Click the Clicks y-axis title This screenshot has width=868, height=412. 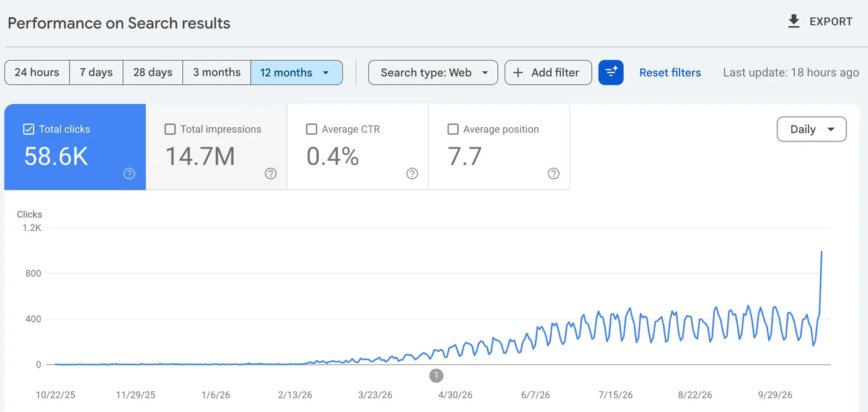click(x=29, y=214)
